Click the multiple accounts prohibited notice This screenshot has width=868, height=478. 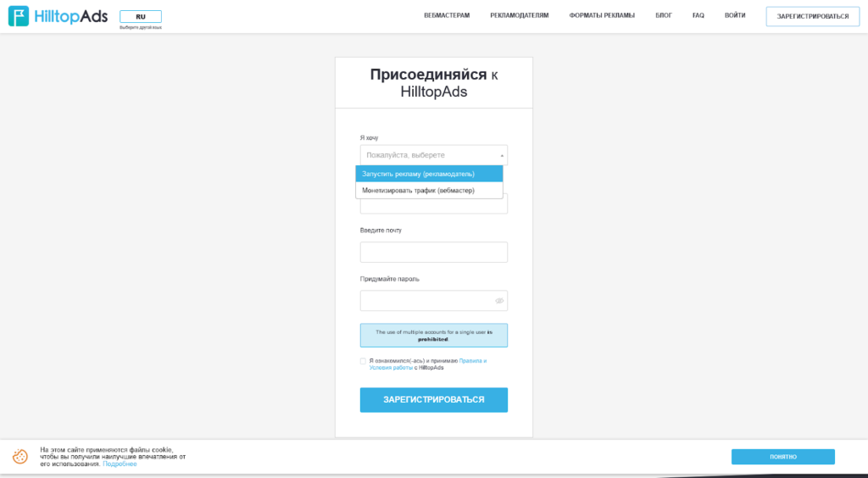433,336
